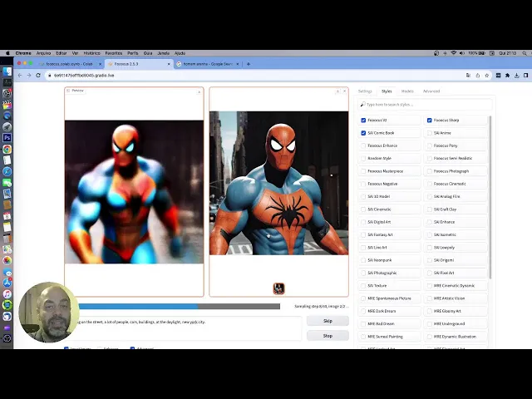Click the Wi-Fi icon in menu bar
The width and height of the screenshot is (532, 399).
point(454,53)
